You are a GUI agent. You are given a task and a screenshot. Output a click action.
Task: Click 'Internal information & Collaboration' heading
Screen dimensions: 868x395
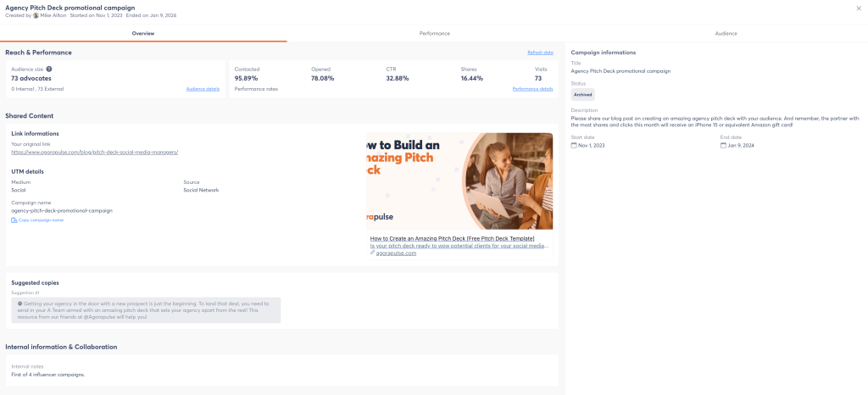click(x=61, y=347)
